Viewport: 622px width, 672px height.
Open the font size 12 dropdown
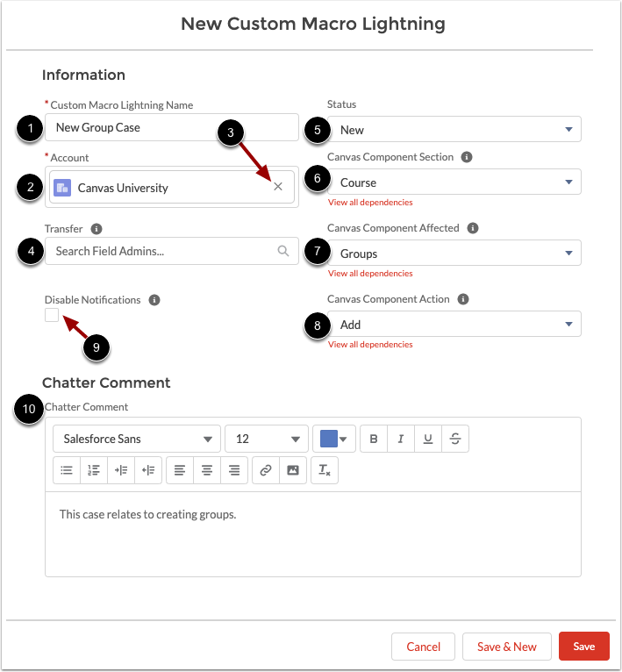click(x=267, y=439)
